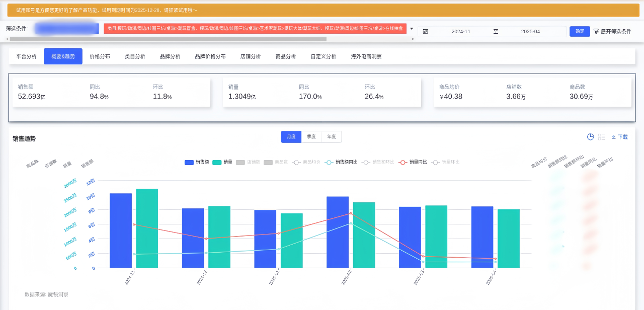Toggle 商品数 series in chart legend
Viewport: 644px width, 310px height.
(x=268, y=162)
